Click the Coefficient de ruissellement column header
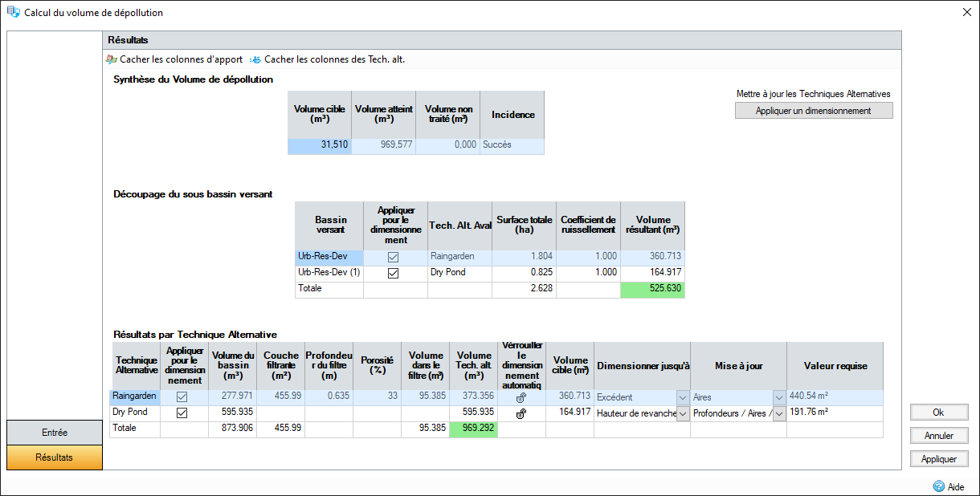The width and height of the screenshot is (980, 496). [588, 226]
